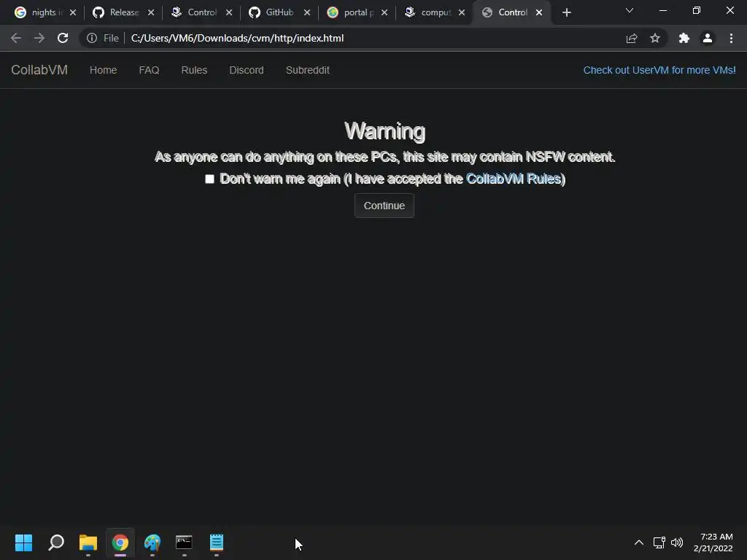The height and width of the screenshot is (560, 747).
Task: Click 'Check out UserVM for more VMs!'
Action: coord(659,70)
